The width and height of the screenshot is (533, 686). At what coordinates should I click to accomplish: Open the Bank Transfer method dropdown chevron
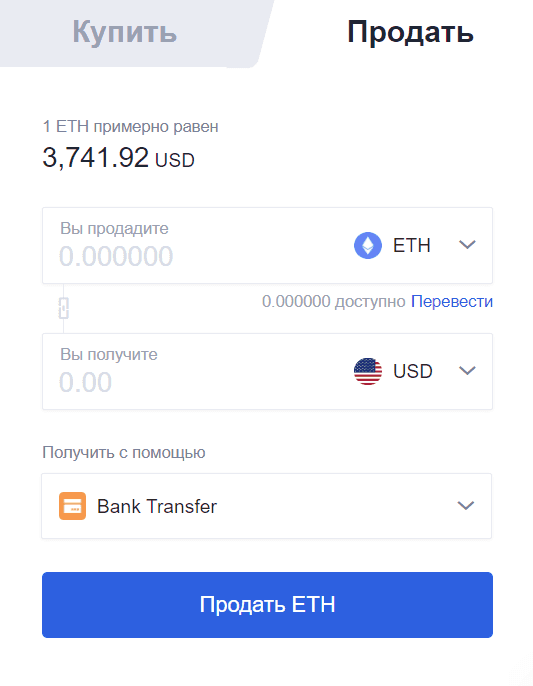[466, 506]
